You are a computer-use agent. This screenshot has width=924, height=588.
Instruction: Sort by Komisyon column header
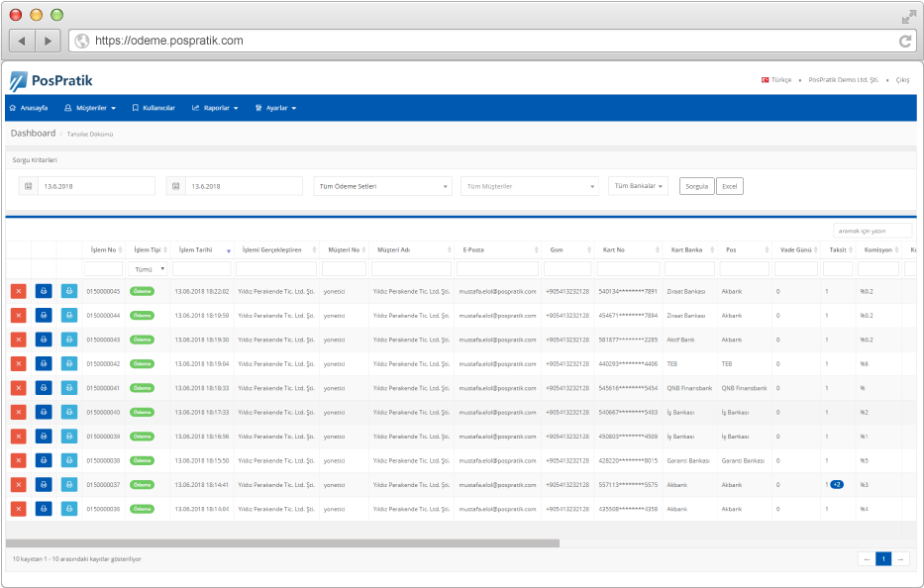[x=878, y=249]
